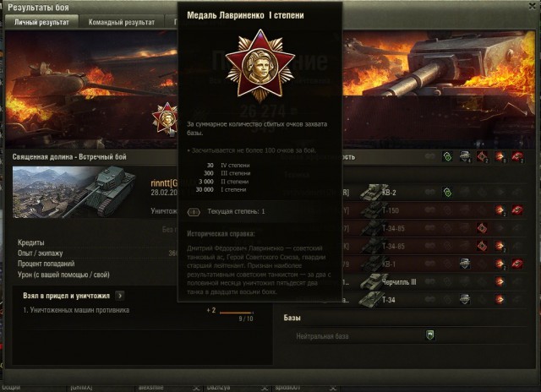Image resolution: width=541 pixels, height=392 pixels.
Task: Click the map and tank thumbnail for Священная долина
Action: click(74, 192)
